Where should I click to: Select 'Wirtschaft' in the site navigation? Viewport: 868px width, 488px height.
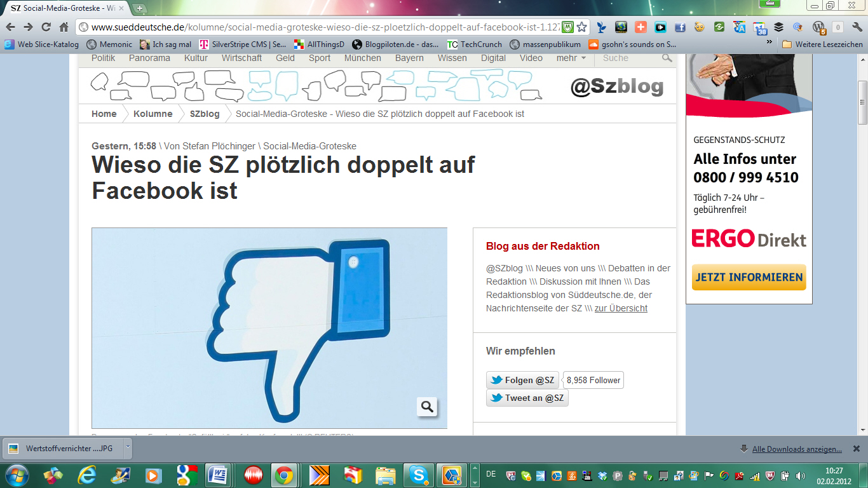(x=241, y=58)
